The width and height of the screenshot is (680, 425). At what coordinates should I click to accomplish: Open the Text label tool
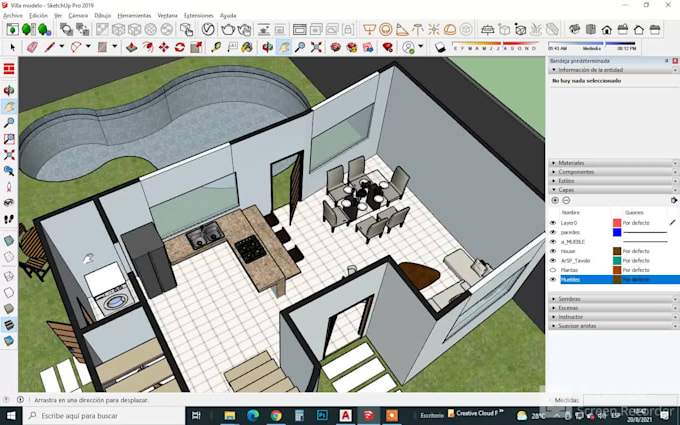(x=232, y=47)
